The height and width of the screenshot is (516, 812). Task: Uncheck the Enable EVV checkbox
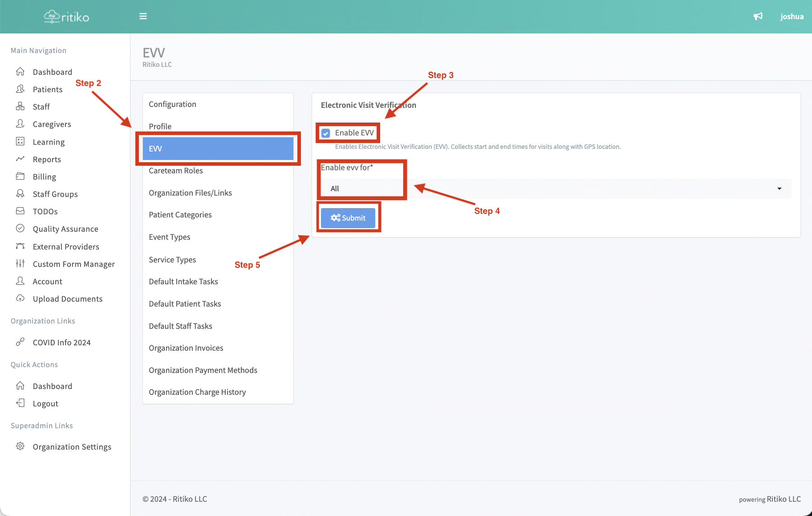pyautogui.click(x=326, y=133)
